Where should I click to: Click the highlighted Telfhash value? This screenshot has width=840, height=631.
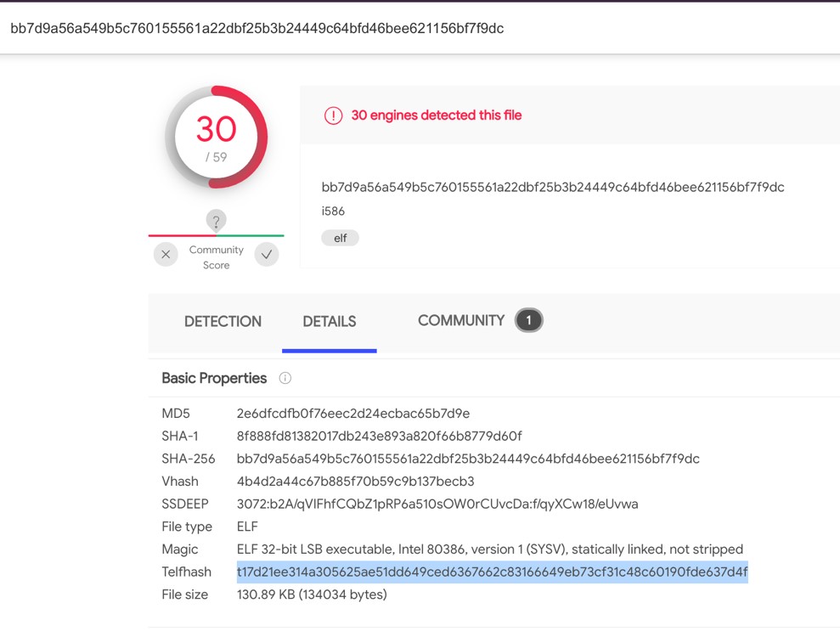[x=492, y=572]
